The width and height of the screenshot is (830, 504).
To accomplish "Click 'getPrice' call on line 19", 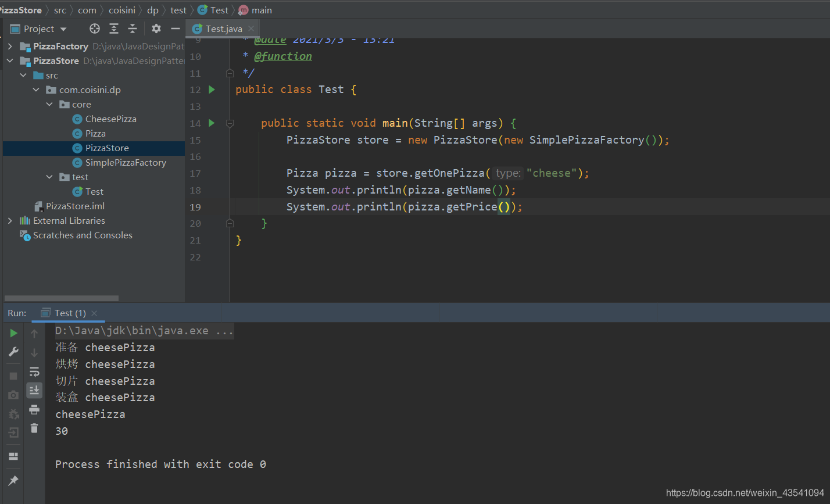I will coord(472,207).
